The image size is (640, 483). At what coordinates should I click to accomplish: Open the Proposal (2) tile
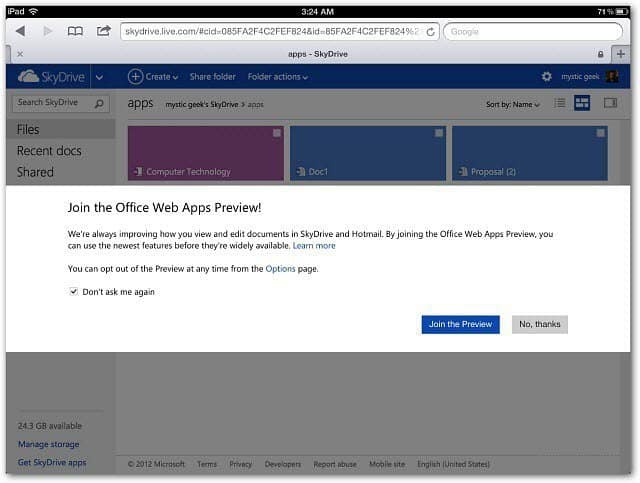(x=530, y=154)
